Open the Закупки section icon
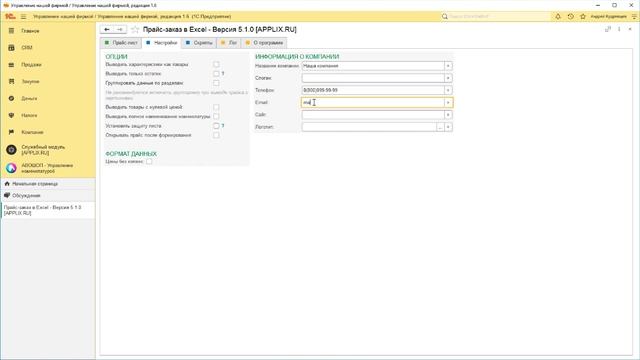This screenshot has width=640, height=360. tap(11, 82)
